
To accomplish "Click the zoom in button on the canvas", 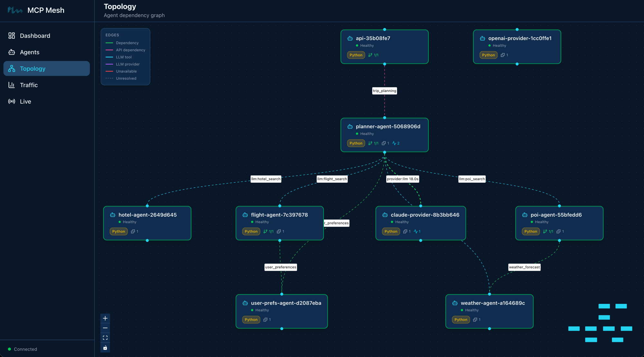I will click(x=105, y=318).
